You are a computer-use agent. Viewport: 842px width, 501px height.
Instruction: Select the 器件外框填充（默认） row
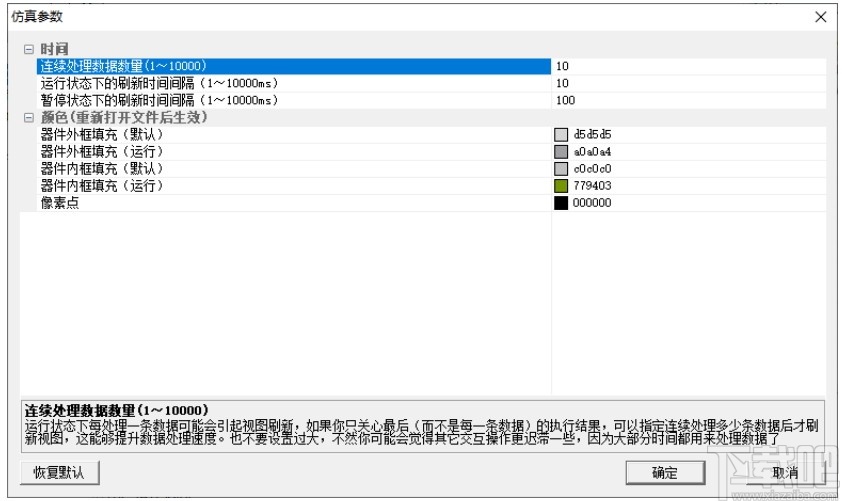click(x=294, y=134)
